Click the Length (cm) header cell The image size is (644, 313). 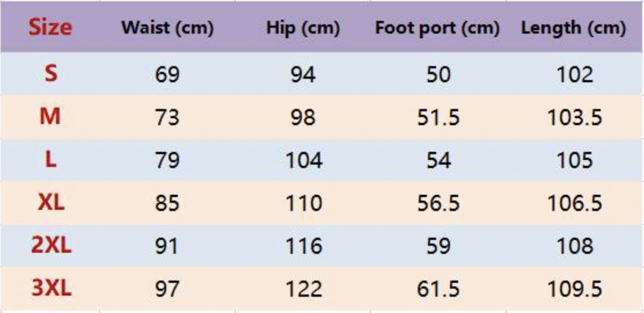pos(574,28)
